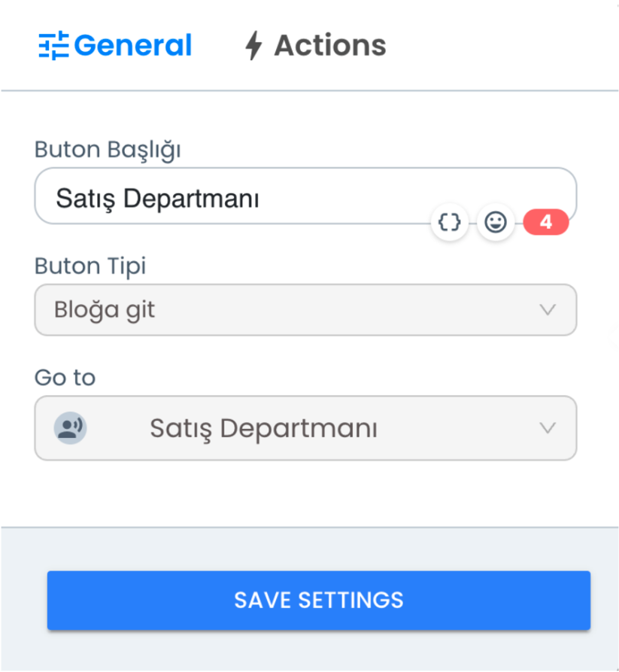Click into the Buton Başlığı text field

click(305, 196)
